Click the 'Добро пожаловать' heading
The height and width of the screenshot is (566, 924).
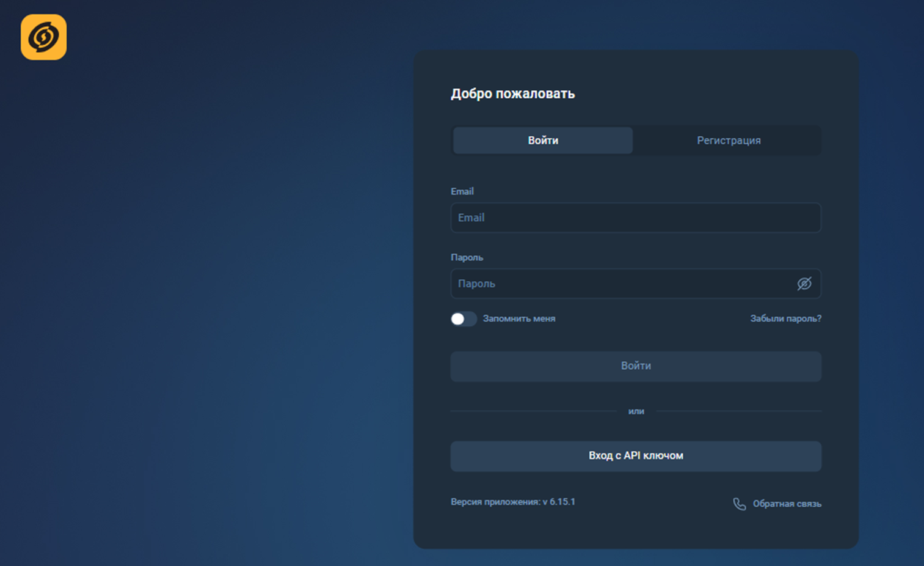[x=512, y=94]
